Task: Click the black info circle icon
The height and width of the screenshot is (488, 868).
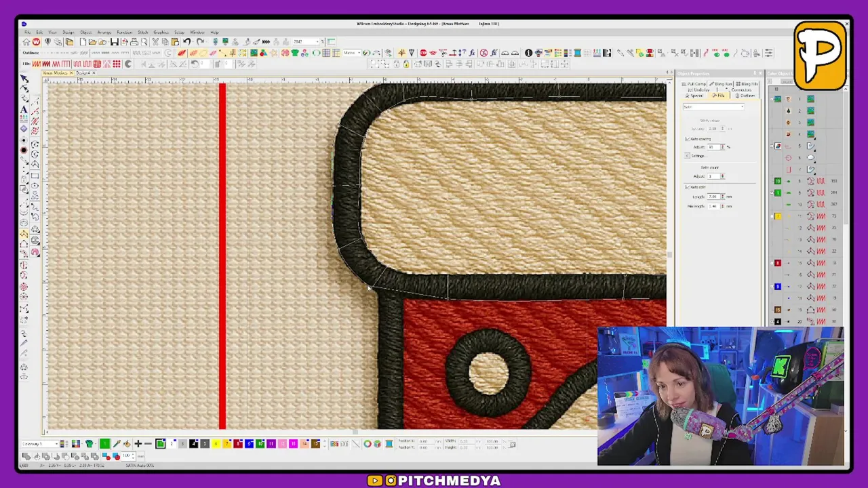Action: click(528, 53)
